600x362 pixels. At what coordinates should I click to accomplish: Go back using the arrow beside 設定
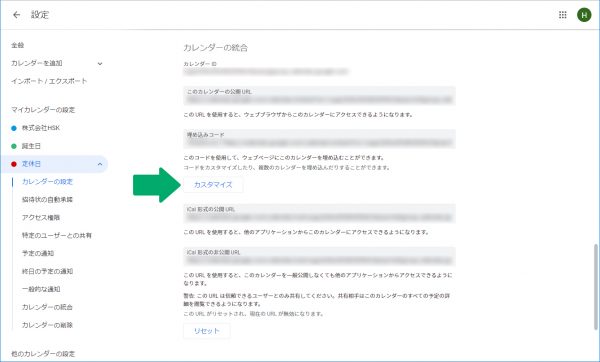point(16,15)
